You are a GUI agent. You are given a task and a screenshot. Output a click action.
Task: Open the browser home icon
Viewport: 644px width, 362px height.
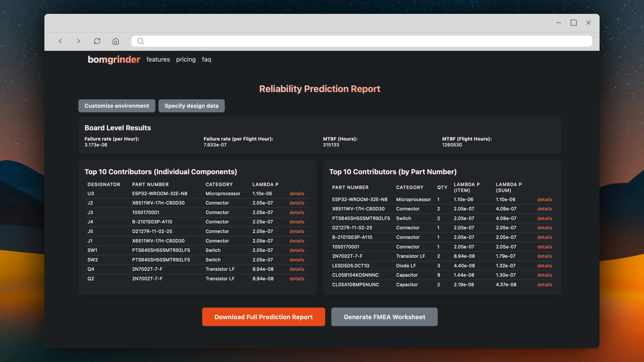click(x=115, y=41)
